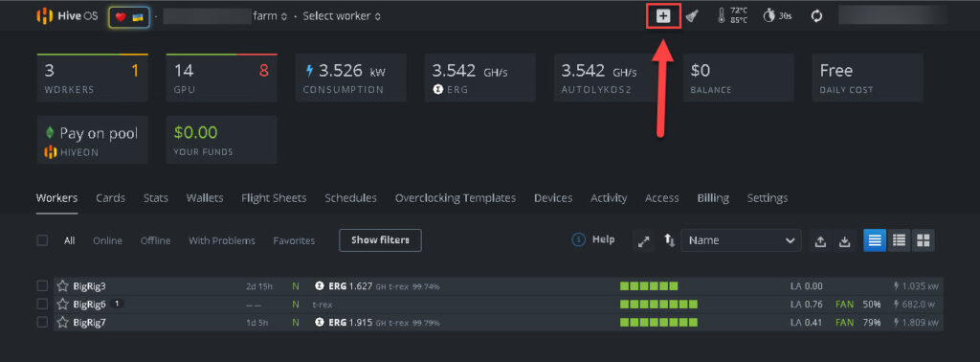Filter workers by Favorites
The image size is (980, 362).
tap(294, 240)
